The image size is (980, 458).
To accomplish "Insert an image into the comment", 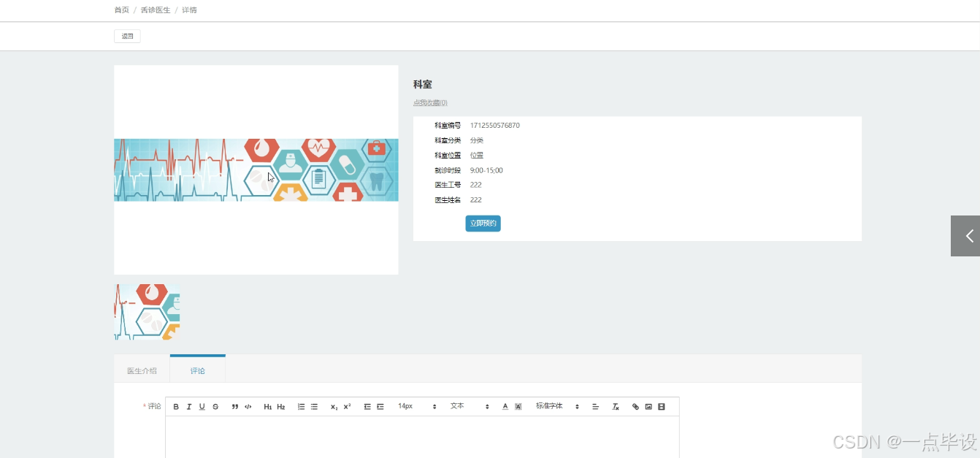I will pyautogui.click(x=648, y=407).
